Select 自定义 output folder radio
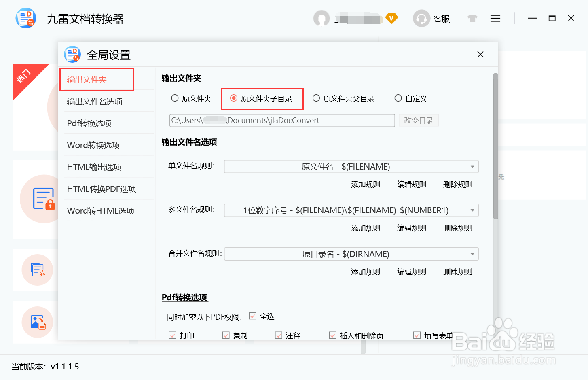Image resolution: width=588 pixels, height=380 pixels. coord(398,98)
